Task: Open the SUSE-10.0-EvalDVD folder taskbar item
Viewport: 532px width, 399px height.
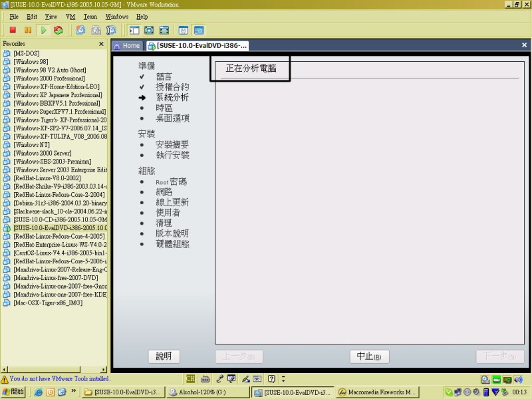Action: [123, 392]
